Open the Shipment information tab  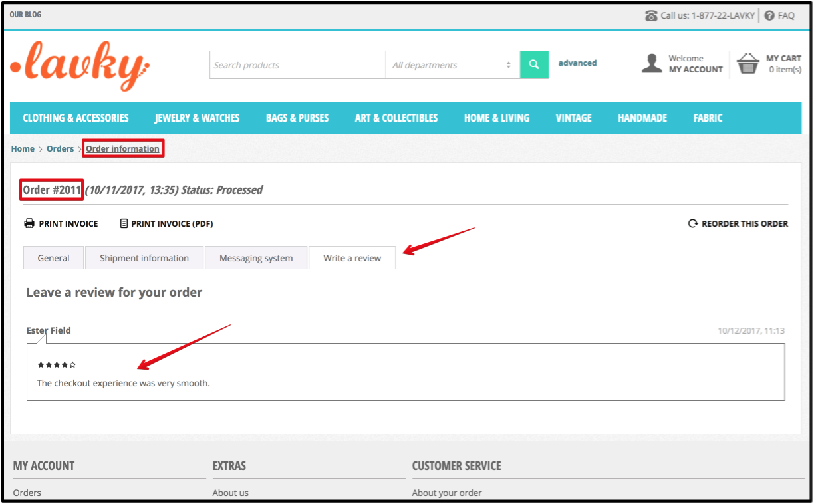[144, 257]
